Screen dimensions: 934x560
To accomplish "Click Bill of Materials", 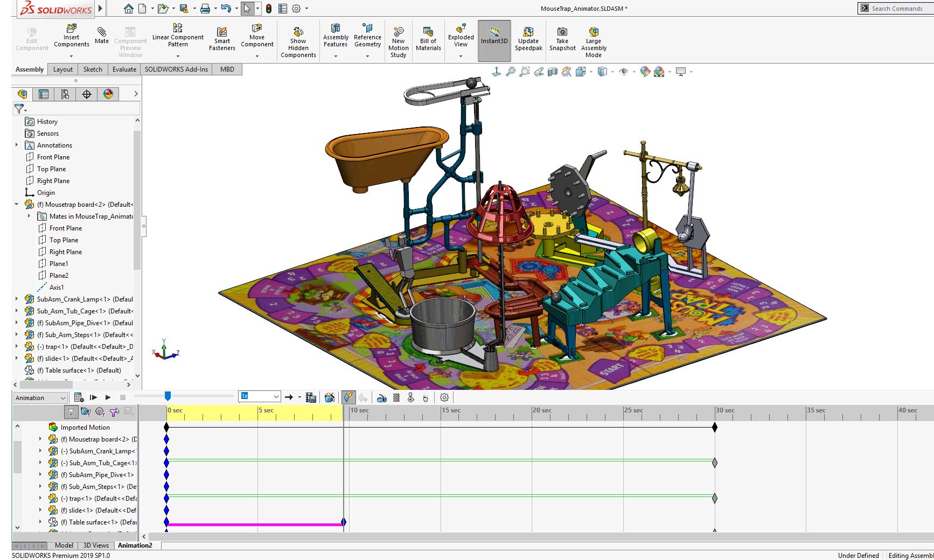I will click(x=428, y=38).
